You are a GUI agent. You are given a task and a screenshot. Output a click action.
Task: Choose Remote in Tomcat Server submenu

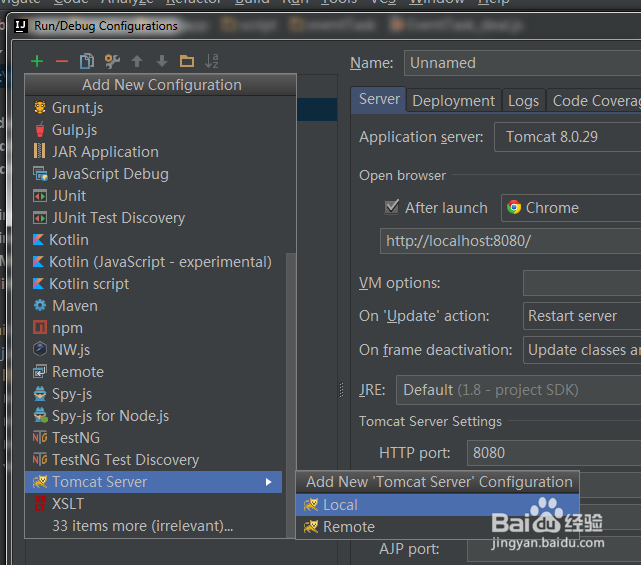pos(437,527)
